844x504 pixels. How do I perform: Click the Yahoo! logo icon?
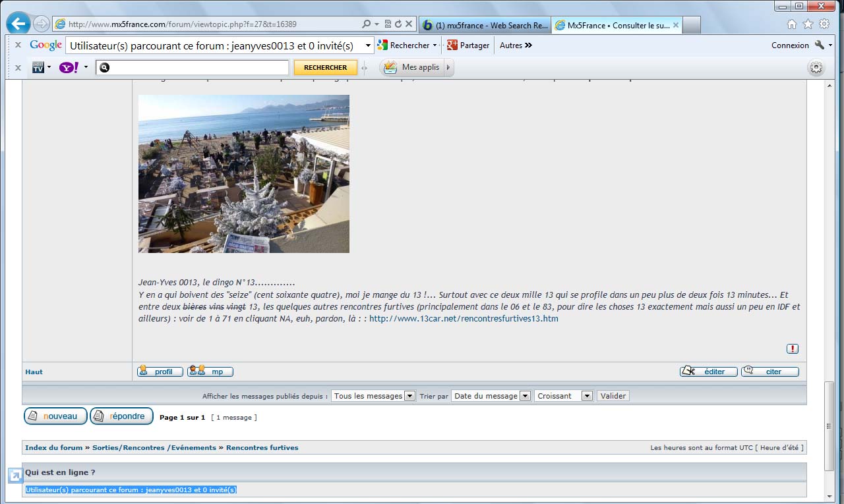pyautogui.click(x=69, y=67)
